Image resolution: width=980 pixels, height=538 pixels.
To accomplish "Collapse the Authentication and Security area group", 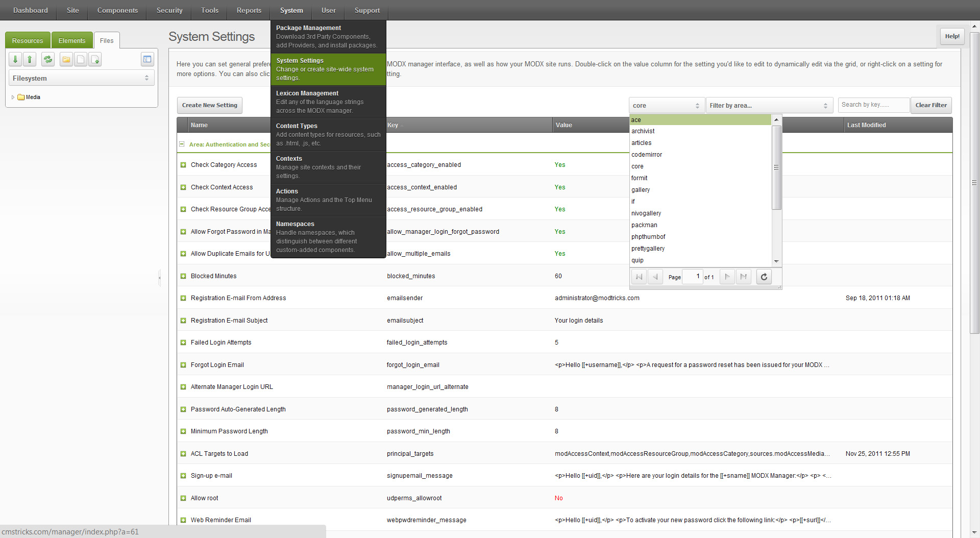I will tap(182, 144).
